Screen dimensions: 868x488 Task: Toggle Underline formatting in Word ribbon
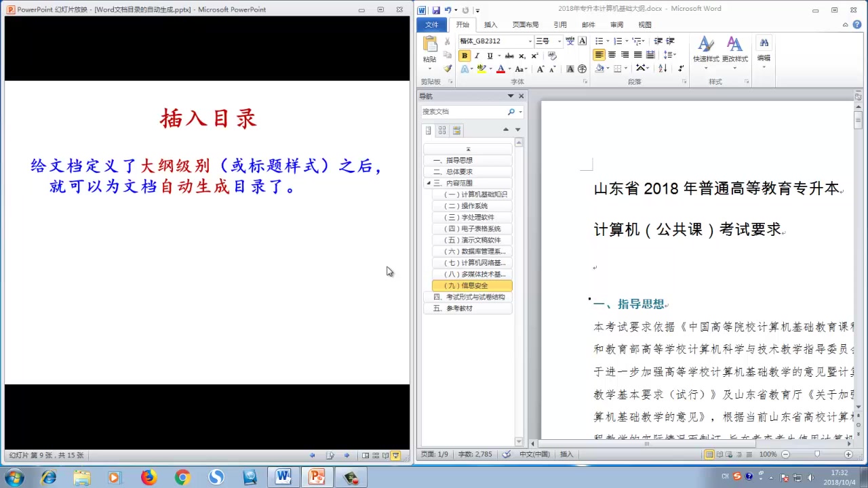click(x=490, y=56)
